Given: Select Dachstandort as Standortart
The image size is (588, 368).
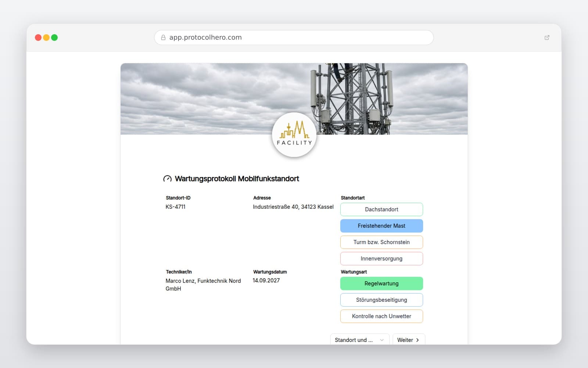Looking at the screenshot, I should point(381,209).
